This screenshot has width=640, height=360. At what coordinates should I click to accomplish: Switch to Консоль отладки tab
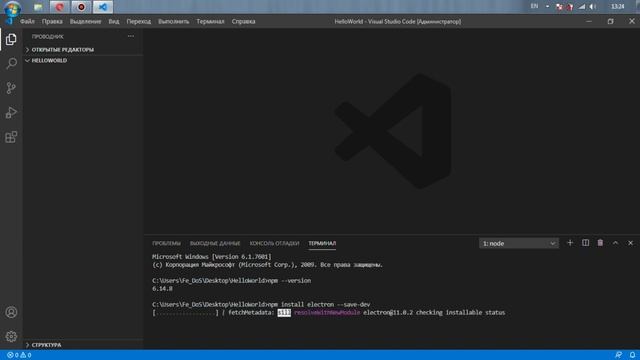(x=274, y=243)
